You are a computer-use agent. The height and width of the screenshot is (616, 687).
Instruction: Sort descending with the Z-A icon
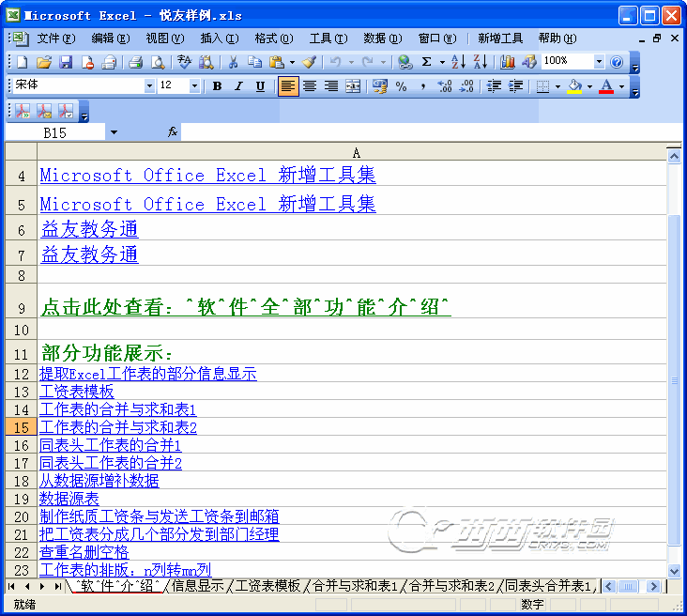coord(481,62)
